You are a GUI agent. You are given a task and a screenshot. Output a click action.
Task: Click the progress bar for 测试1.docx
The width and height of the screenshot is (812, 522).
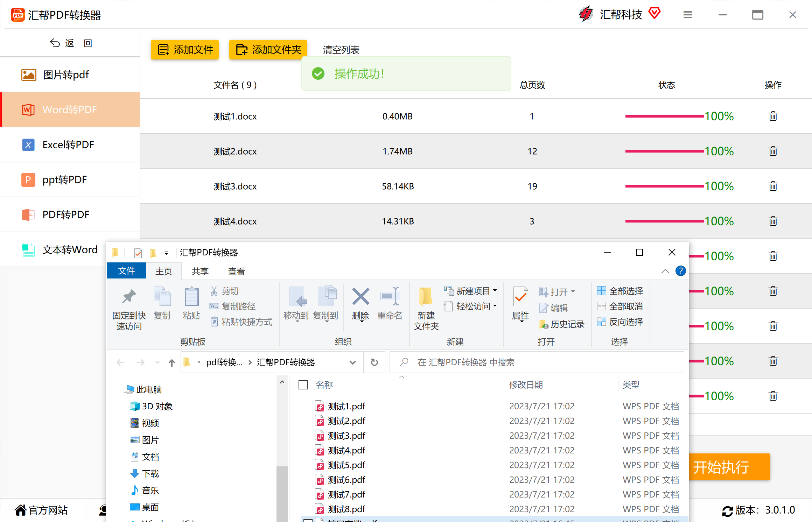tap(664, 116)
